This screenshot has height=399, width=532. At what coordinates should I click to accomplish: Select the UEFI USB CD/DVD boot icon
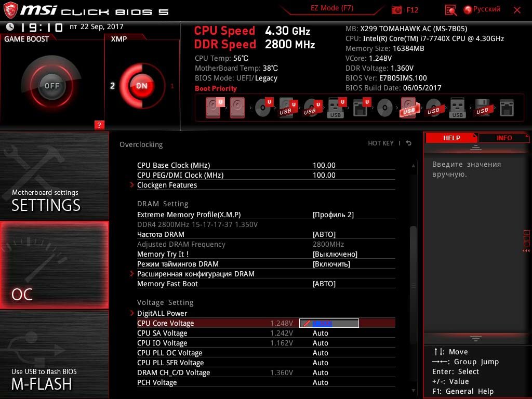tap(312, 108)
